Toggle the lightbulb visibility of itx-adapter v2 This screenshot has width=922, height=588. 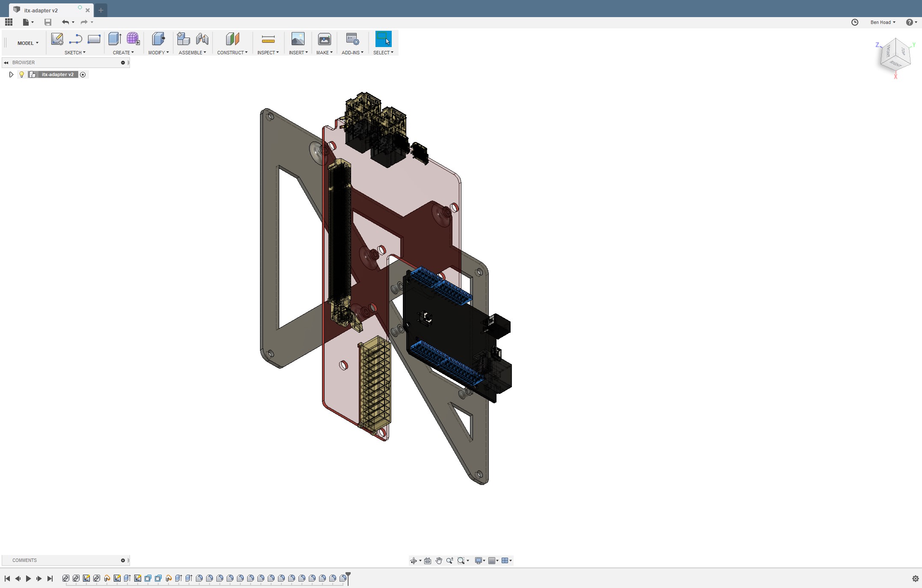pos(21,74)
